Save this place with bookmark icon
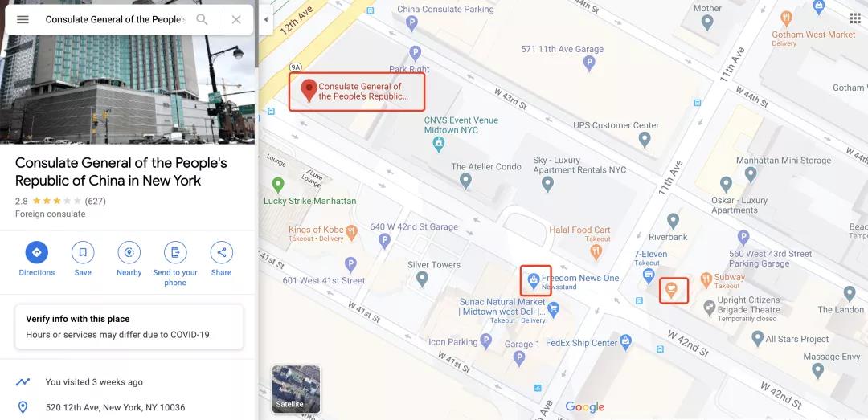Image resolution: width=868 pixels, height=420 pixels. pos(83,252)
